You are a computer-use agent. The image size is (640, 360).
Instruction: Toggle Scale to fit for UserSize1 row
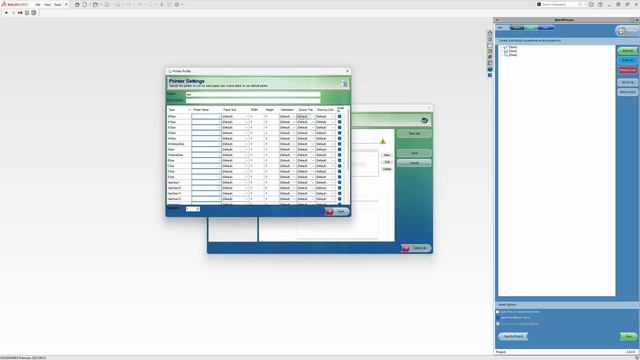340,182
